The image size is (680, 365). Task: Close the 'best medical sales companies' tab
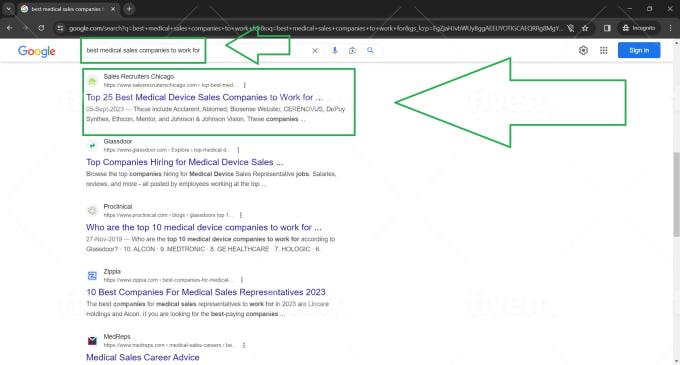(113, 9)
